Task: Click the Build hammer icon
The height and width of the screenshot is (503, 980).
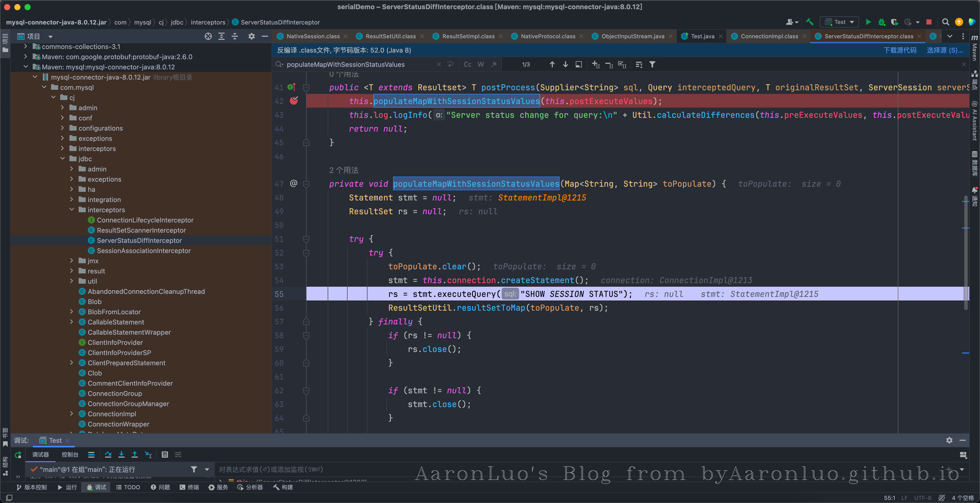Action: pos(810,22)
